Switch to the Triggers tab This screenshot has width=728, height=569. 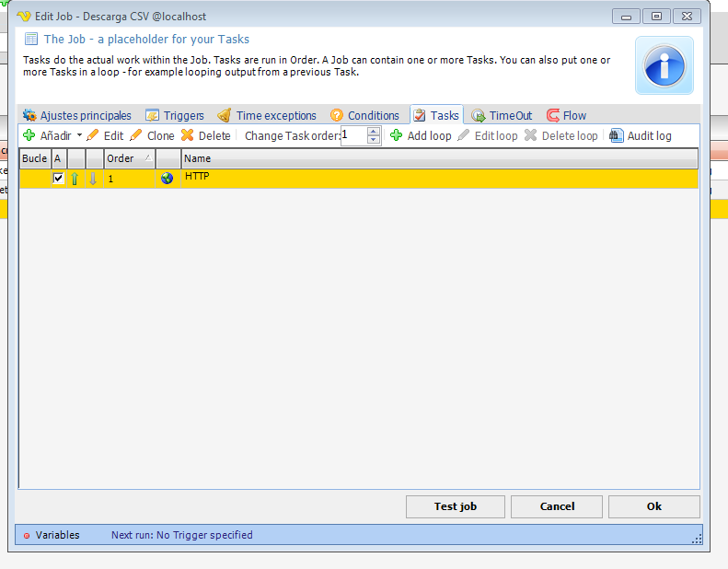point(176,115)
